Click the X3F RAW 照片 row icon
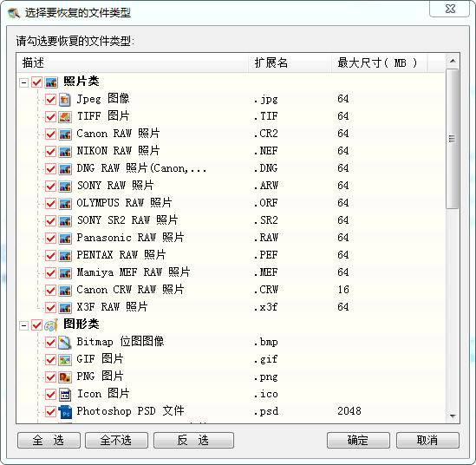 pos(65,307)
